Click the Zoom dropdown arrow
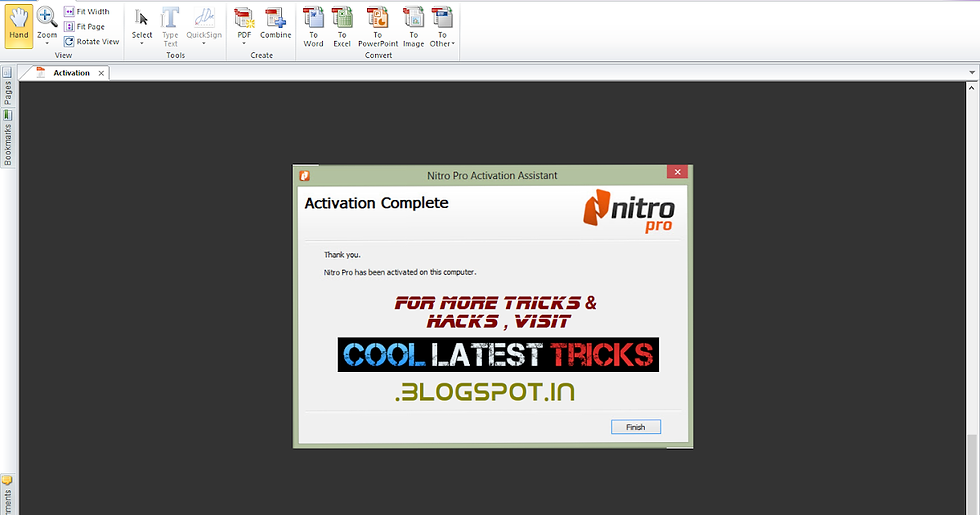Image resolution: width=980 pixels, height=515 pixels. click(x=47, y=43)
